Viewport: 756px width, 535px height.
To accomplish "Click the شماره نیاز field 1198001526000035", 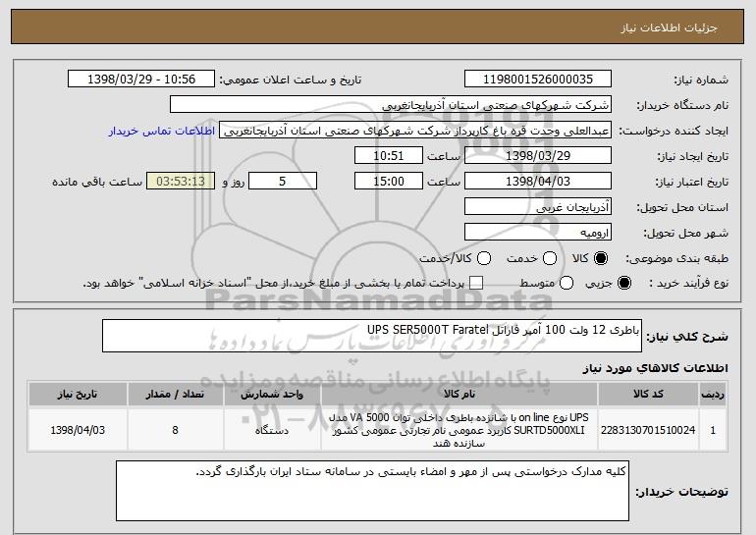I will coord(538,80).
